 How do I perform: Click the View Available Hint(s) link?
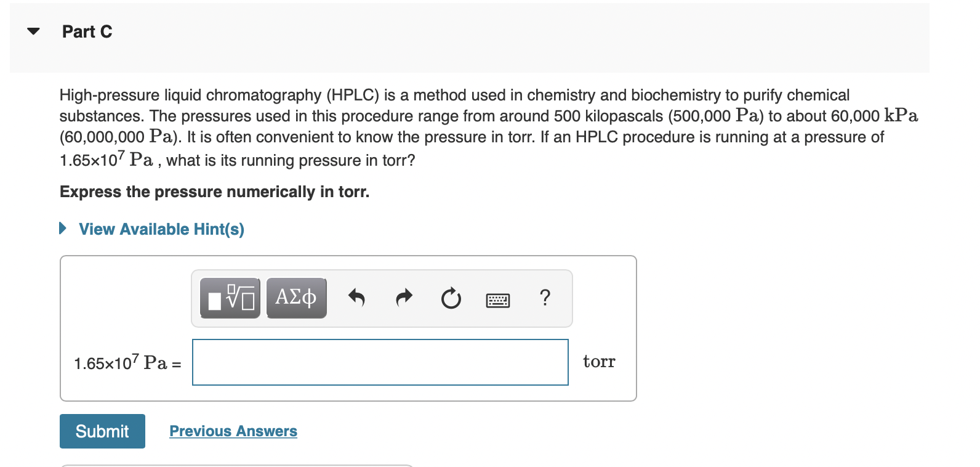click(x=161, y=229)
